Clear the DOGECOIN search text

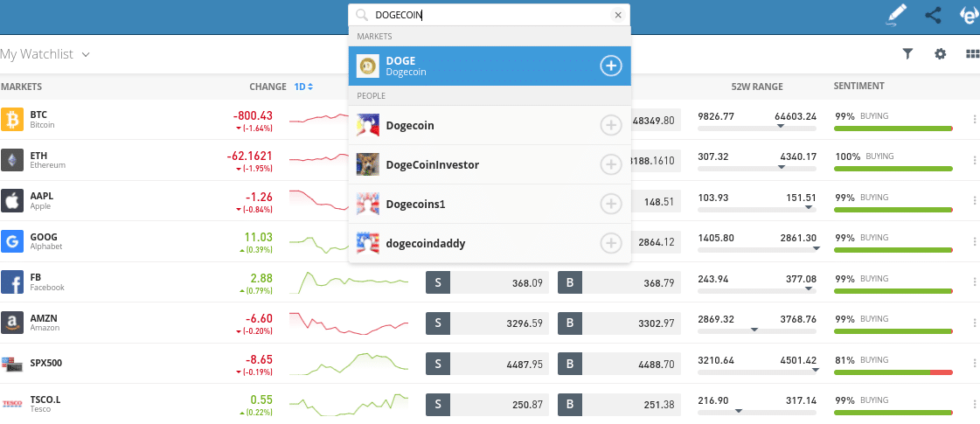(618, 15)
